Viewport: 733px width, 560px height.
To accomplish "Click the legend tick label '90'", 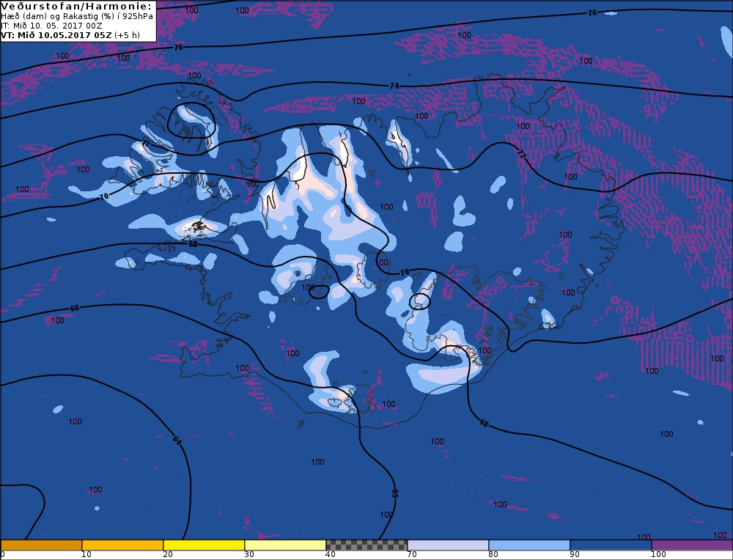I will pyautogui.click(x=575, y=555).
